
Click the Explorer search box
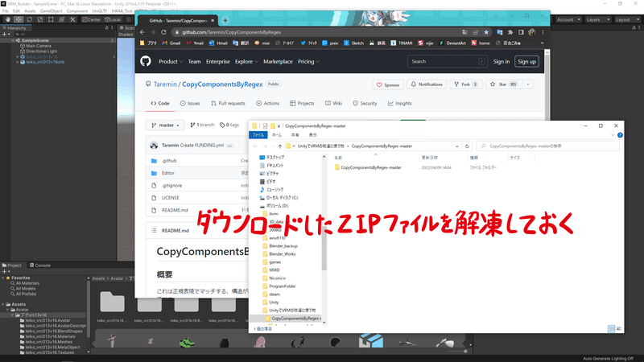coord(547,146)
